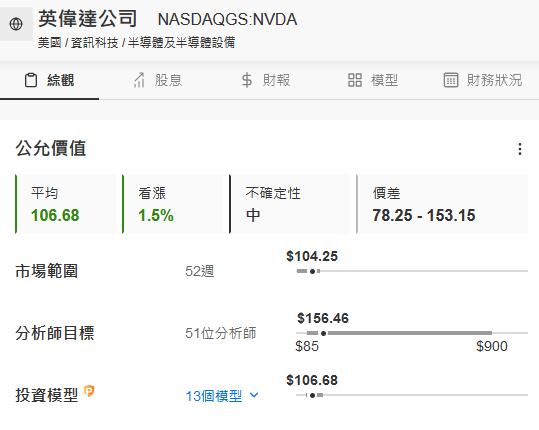Open the three-dot menu in 公允價值
The width and height of the screenshot is (539, 430).
[x=520, y=149]
